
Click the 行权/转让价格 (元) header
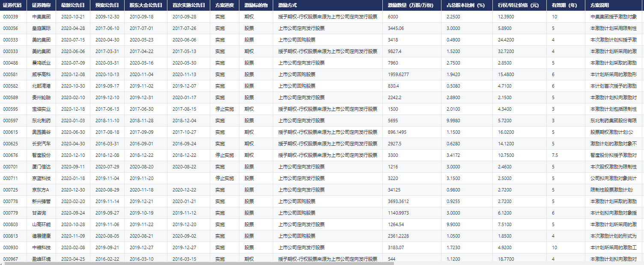[519, 5]
